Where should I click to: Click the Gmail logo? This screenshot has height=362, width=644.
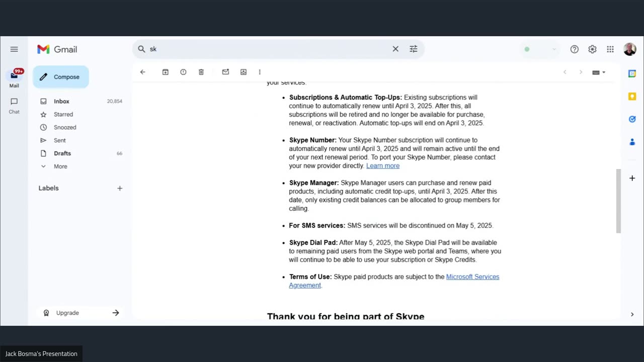click(57, 49)
